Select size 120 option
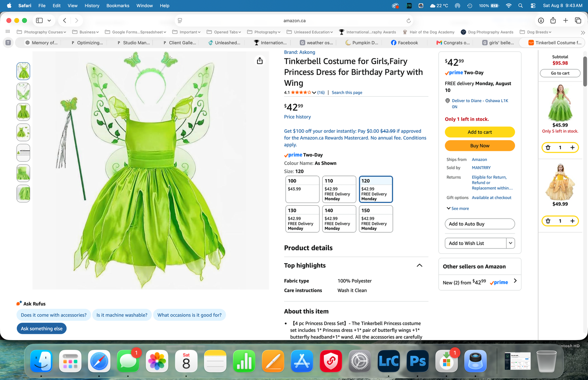 click(x=376, y=189)
